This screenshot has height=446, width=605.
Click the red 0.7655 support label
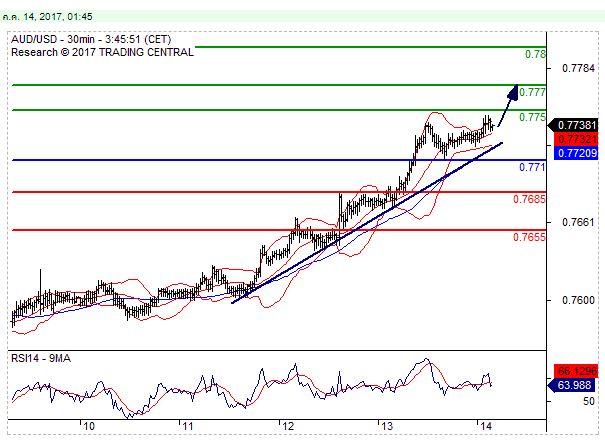tap(529, 237)
